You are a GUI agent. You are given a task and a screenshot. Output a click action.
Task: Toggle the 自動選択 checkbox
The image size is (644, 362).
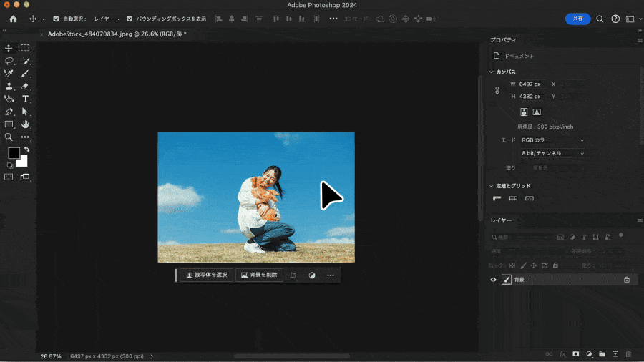(x=57, y=19)
